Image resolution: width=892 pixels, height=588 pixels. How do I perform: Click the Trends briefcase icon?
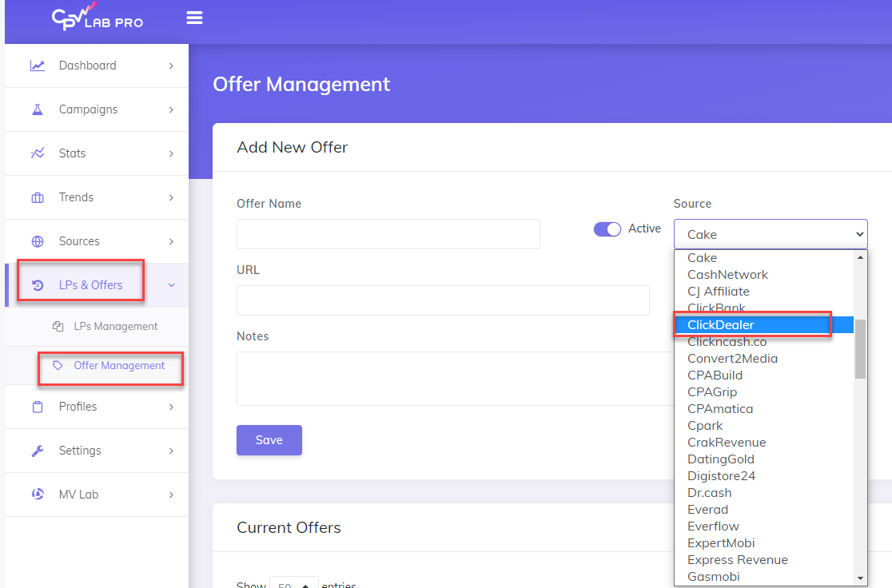pos(38,197)
